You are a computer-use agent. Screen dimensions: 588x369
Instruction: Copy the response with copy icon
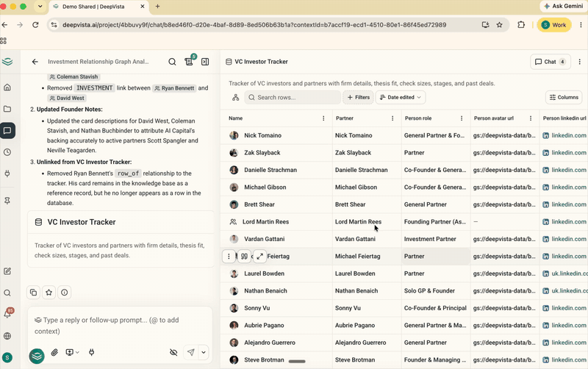pos(33,292)
